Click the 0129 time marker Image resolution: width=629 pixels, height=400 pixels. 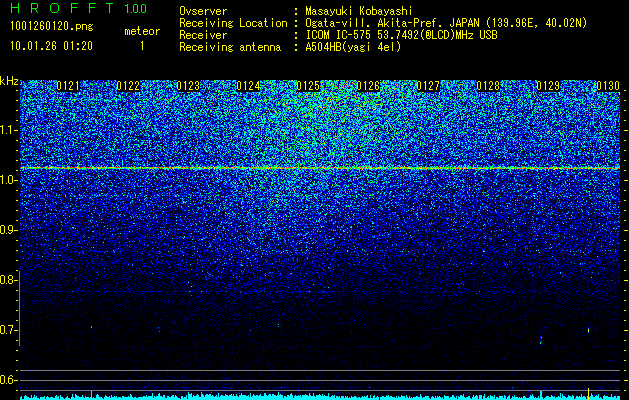click(x=548, y=86)
